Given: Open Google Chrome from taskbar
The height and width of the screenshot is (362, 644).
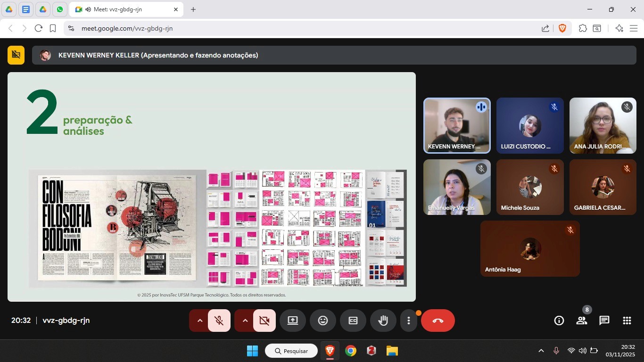Looking at the screenshot, I should click(x=350, y=351).
